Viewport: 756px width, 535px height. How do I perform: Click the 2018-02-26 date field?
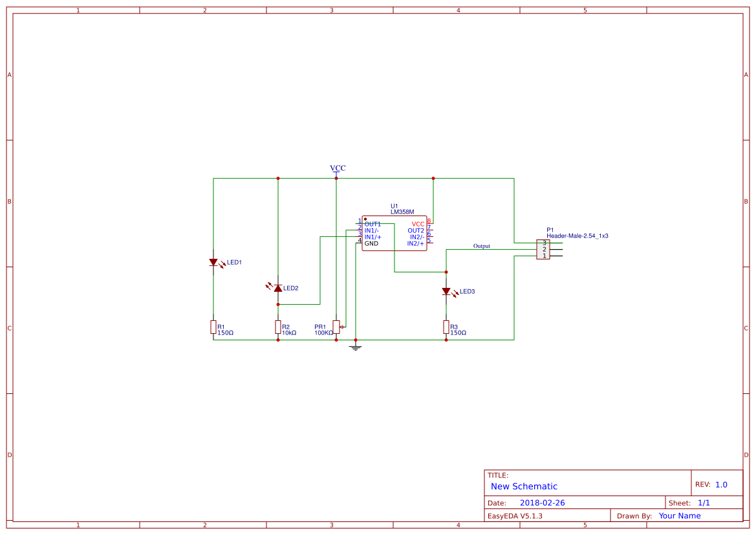[544, 502]
